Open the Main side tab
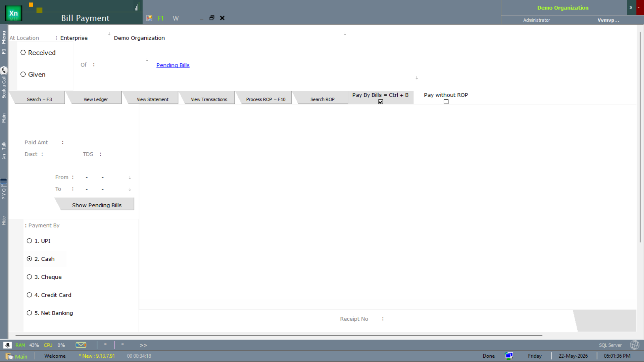This screenshot has width=644, height=362. pyautogui.click(x=4, y=118)
